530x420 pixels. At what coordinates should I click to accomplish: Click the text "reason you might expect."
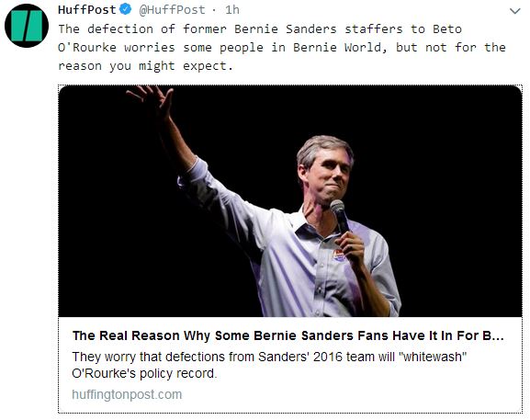click(146, 66)
